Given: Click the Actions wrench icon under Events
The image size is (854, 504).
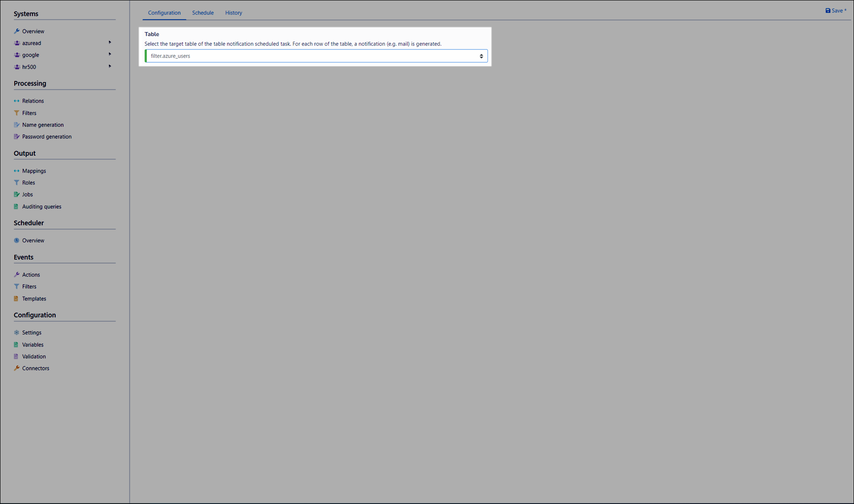Looking at the screenshot, I should coord(17,274).
